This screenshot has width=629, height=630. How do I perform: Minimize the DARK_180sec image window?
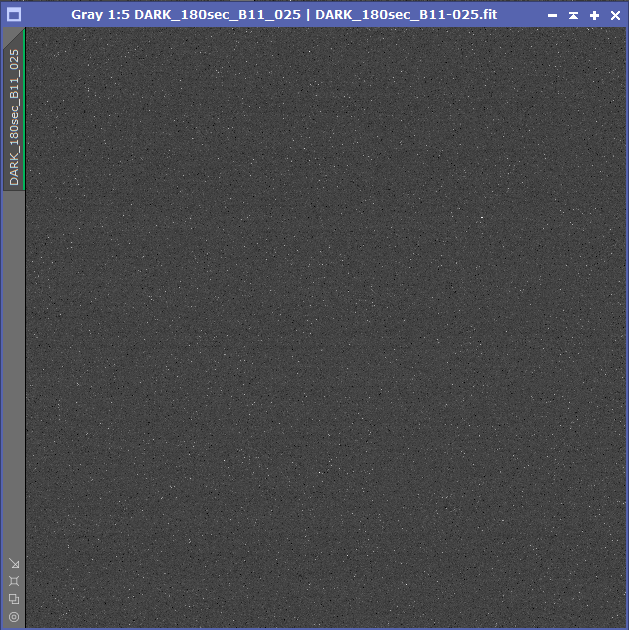552,15
